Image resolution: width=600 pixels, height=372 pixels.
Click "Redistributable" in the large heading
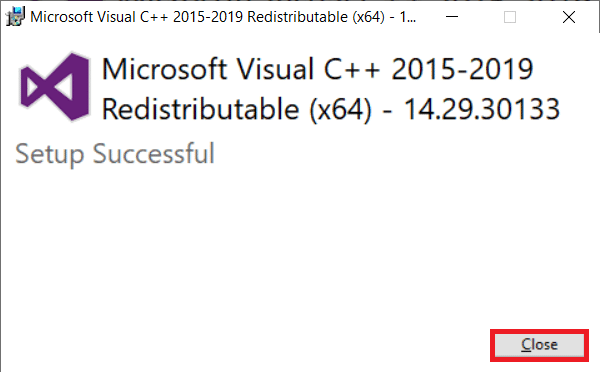click(x=200, y=109)
